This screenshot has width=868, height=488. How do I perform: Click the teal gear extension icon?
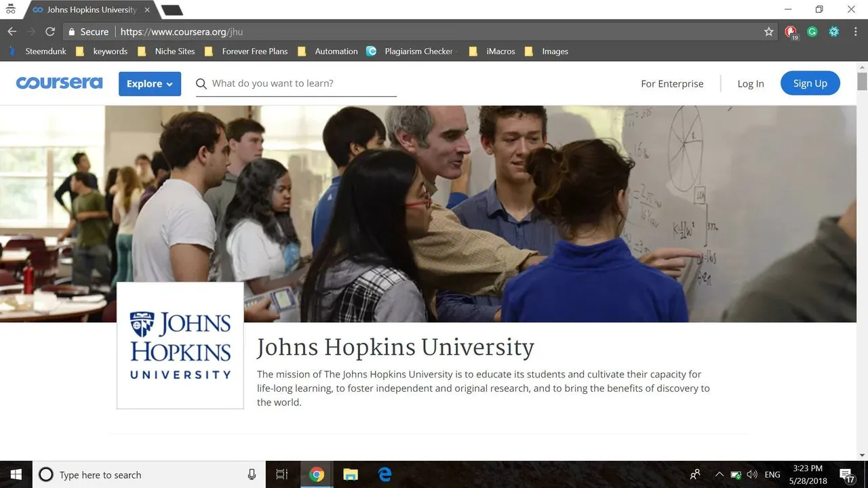click(x=834, y=32)
